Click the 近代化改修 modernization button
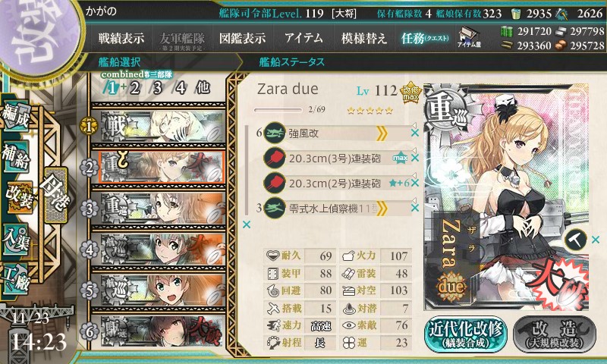Viewport: 607px width, 364px height. pos(466,334)
